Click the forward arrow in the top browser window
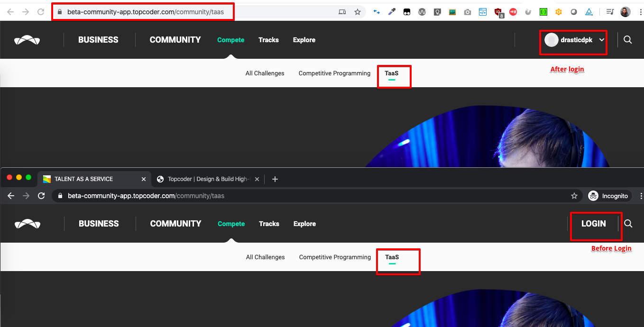Viewport: 644px width, 327px height. pos(26,12)
